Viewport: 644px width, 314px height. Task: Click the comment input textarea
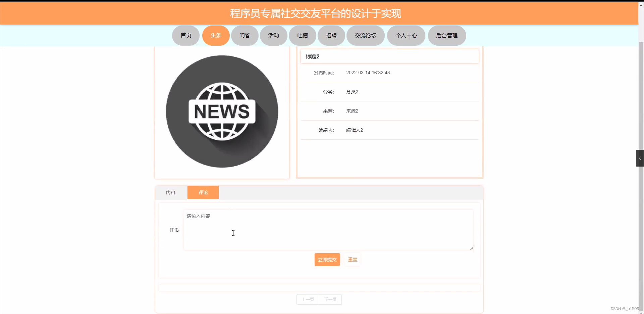[x=328, y=230]
